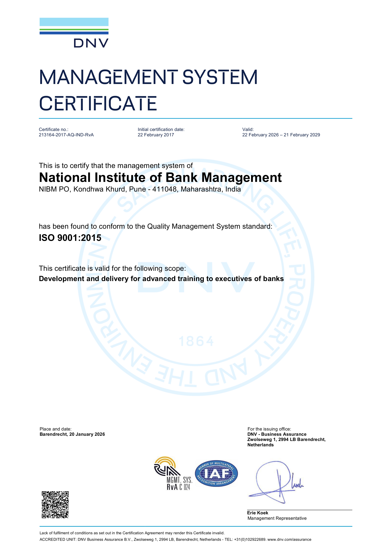Screen dimensions: 392x555
Task: Click the scope statement about advanced training
Action: pyautogui.click(x=161, y=279)
